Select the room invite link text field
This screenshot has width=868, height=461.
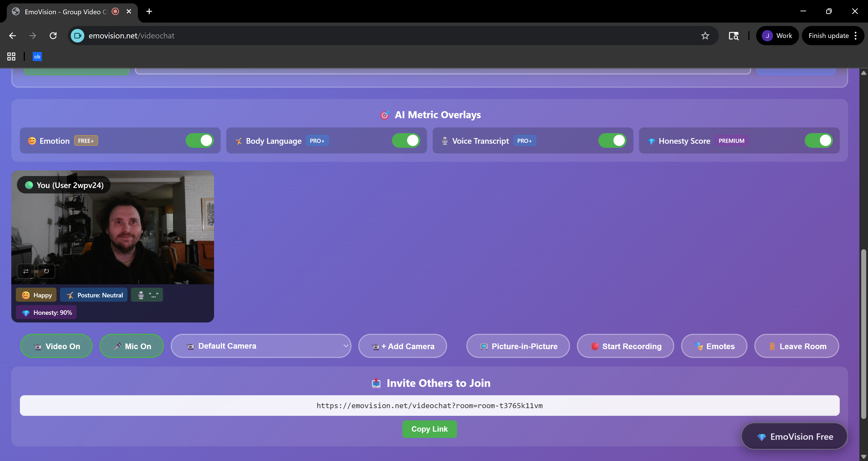tap(429, 405)
